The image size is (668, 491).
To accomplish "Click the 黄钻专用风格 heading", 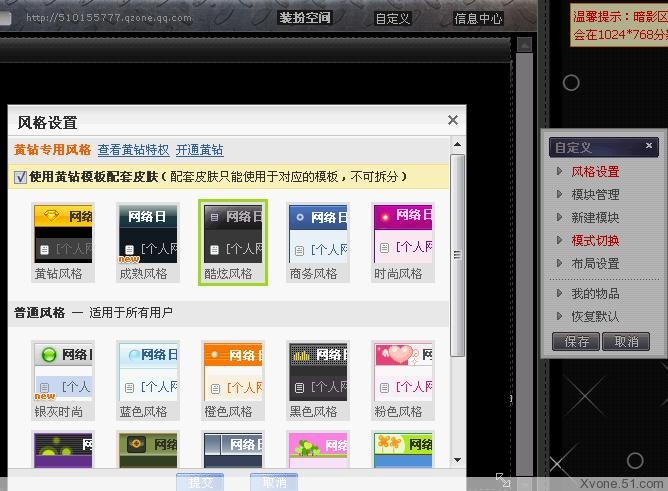I will [x=52, y=150].
